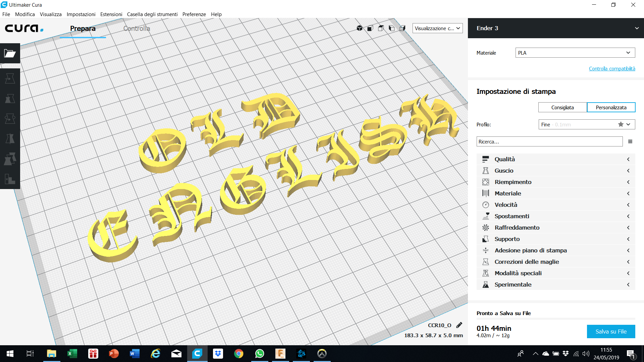Toggle Consigliata print setup mode
Viewport: 644px width, 362px height.
tap(562, 108)
